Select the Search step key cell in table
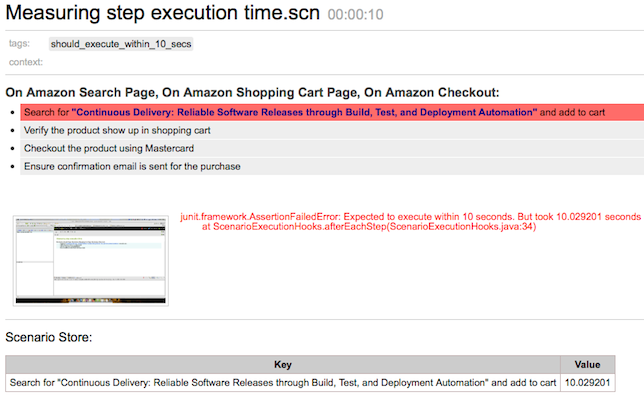 point(283,383)
